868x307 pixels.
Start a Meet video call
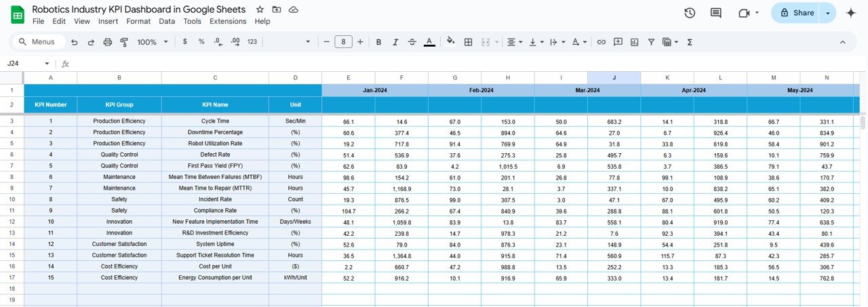[744, 13]
